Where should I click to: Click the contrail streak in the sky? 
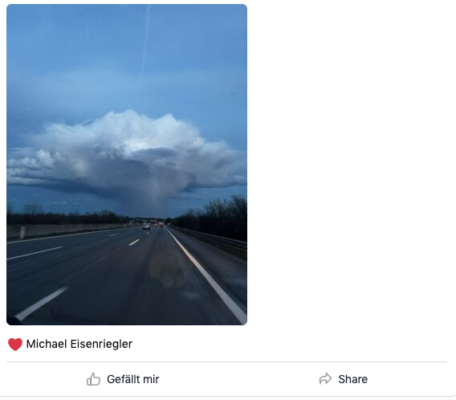pos(145,42)
